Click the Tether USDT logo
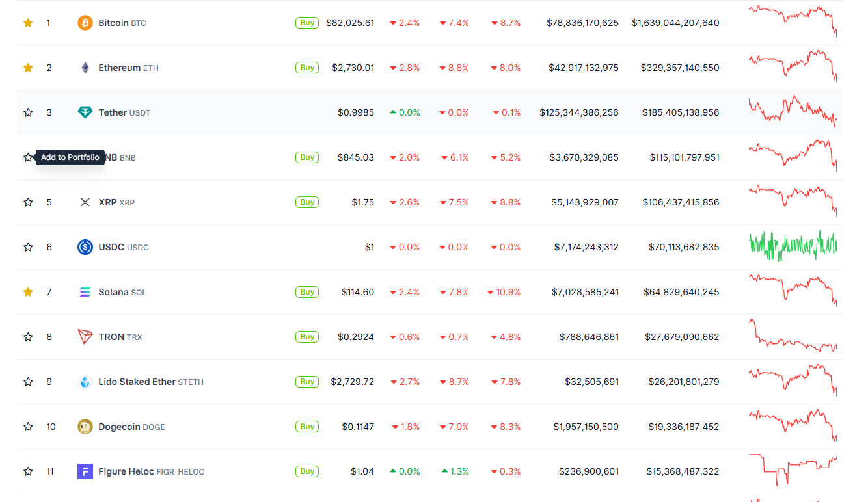 coord(85,112)
